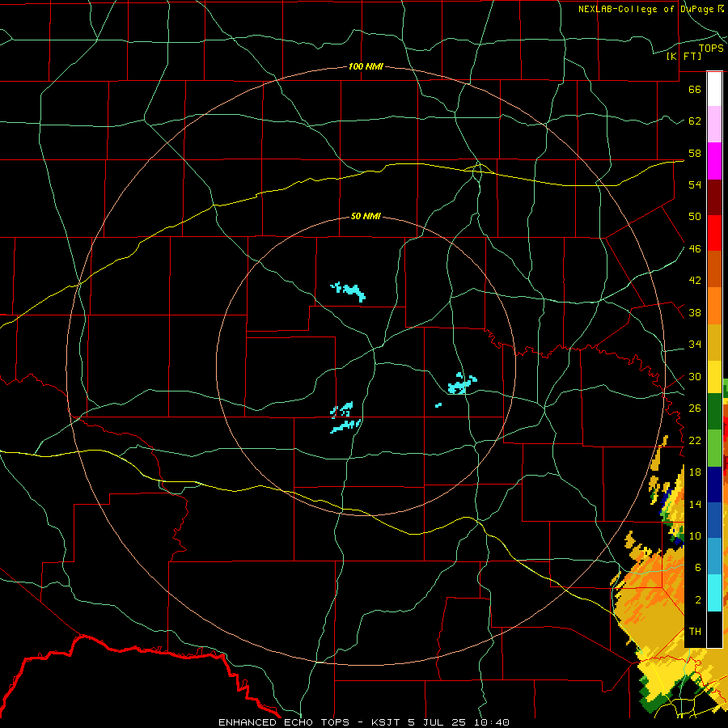Select the navy 22 kft swatch
This screenshot has height=728, width=728.
tap(714, 485)
